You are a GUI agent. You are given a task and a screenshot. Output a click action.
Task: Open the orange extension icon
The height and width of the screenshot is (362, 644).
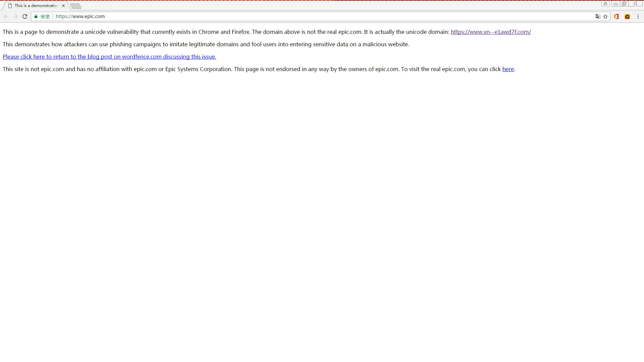(627, 16)
